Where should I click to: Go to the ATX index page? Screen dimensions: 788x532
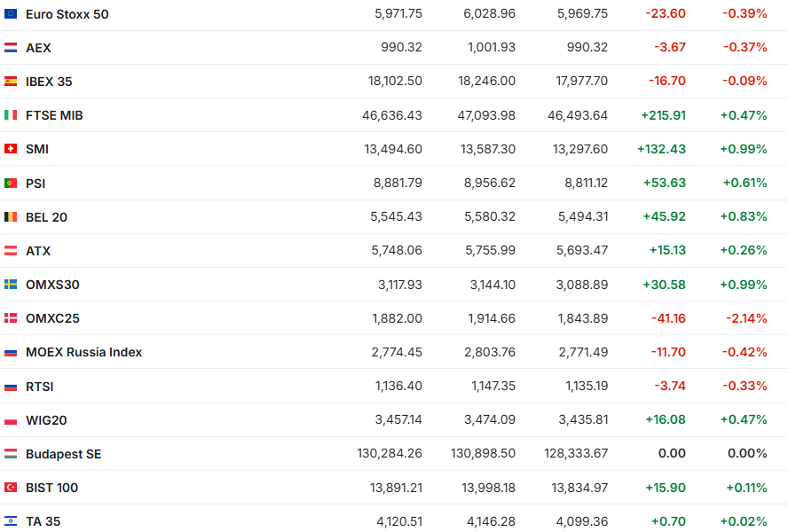pyautogui.click(x=38, y=251)
